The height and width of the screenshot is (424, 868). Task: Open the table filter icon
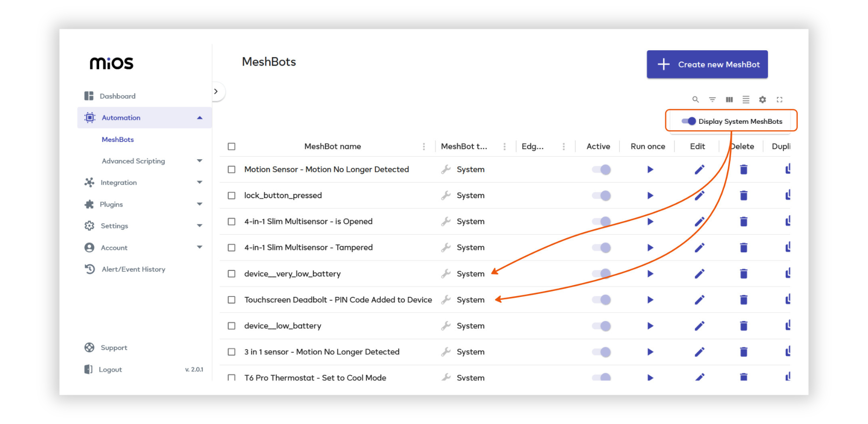click(x=712, y=100)
